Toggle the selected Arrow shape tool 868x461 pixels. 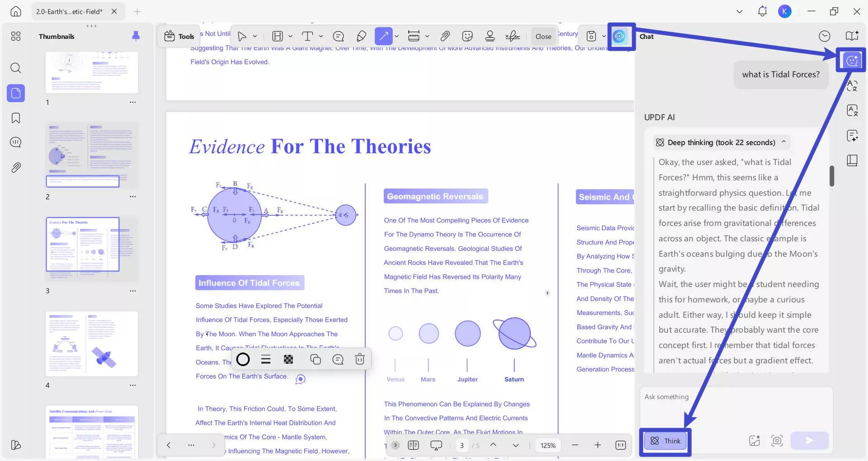point(383,36)
